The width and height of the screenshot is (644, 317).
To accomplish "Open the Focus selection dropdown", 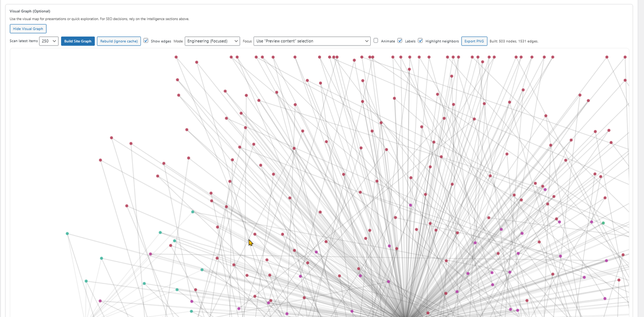I will click(x=312, y=41).
